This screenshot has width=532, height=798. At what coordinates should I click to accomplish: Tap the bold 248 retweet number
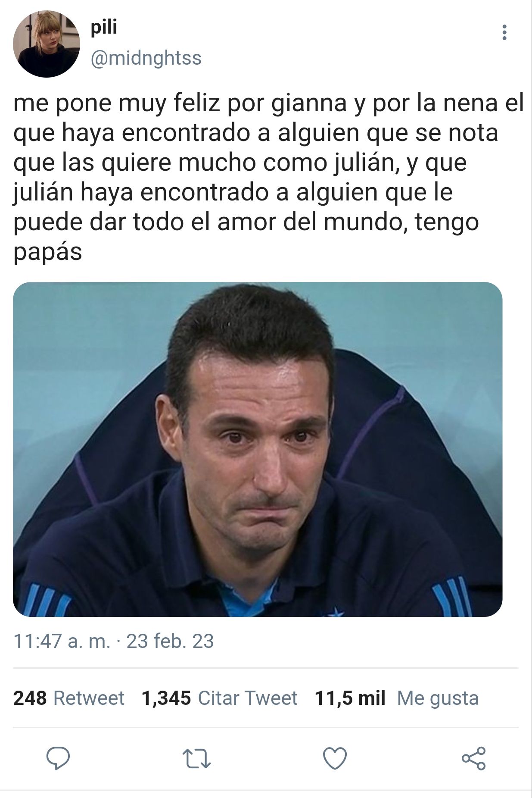pos(30,698)
